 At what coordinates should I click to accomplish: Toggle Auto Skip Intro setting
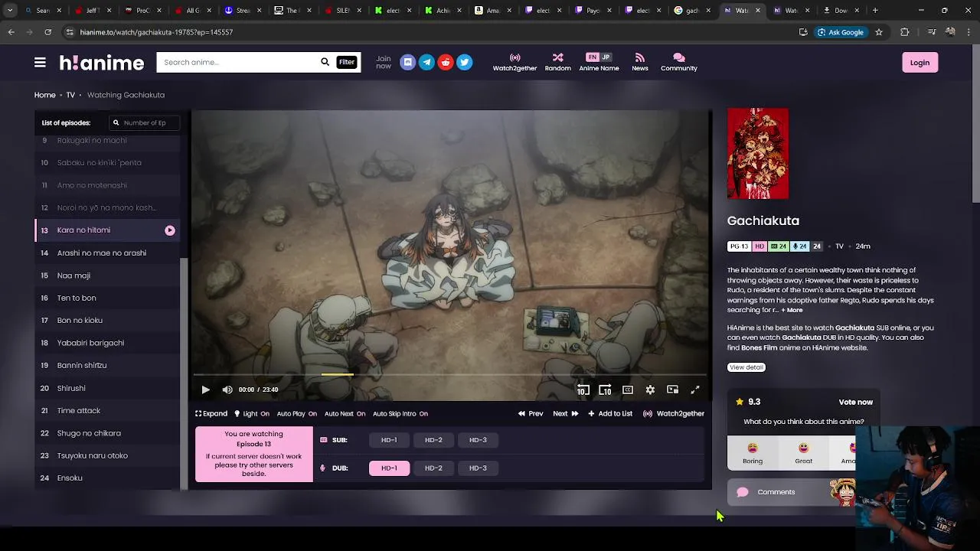(x=400, y=413)
